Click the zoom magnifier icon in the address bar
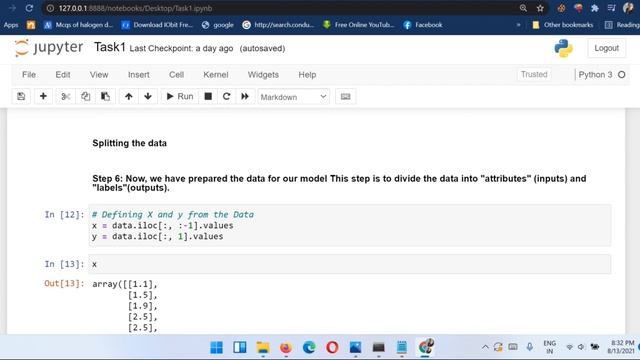This screenshot has width=640, height=360. tap(523, 8)
